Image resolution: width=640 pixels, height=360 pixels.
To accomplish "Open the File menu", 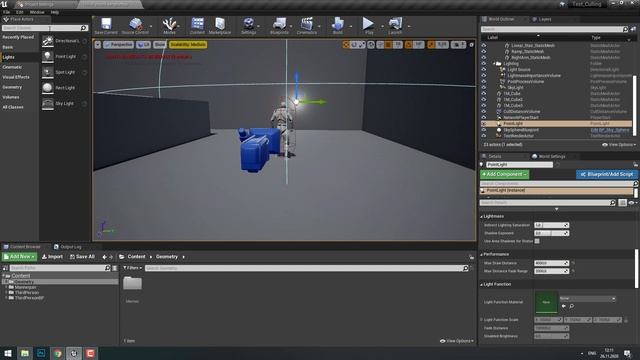I will (7, 12).
